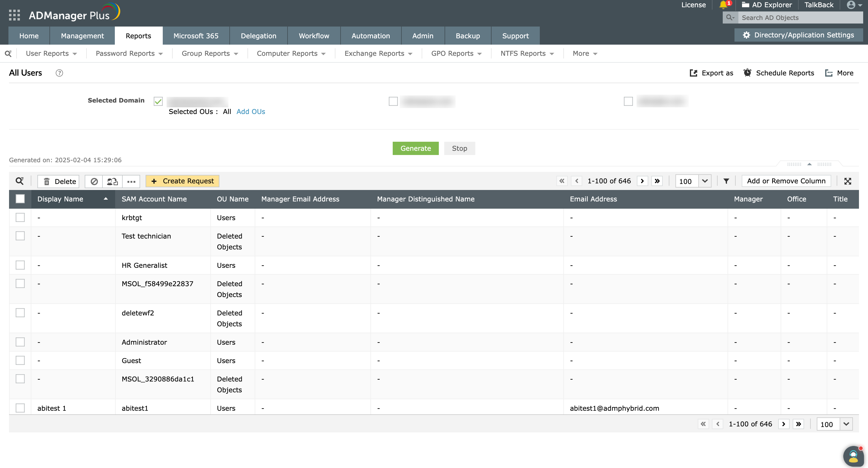Select the krbtgt row checkbox

point(20,217)
